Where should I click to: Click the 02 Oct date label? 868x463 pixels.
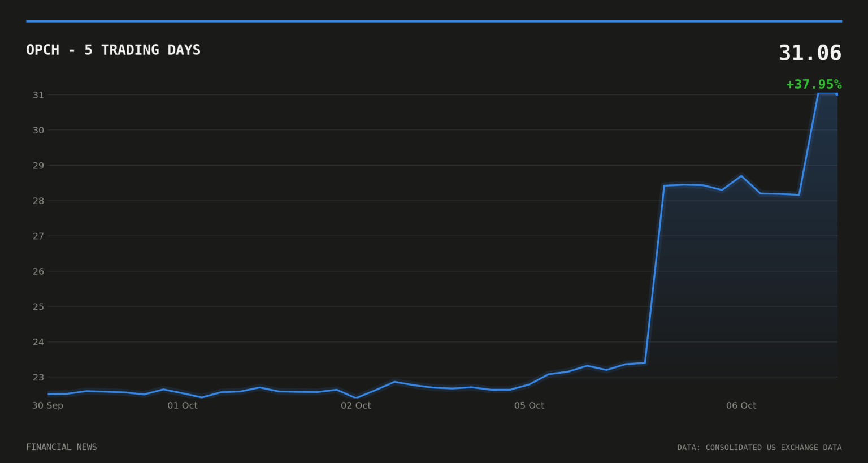[356, 405]
